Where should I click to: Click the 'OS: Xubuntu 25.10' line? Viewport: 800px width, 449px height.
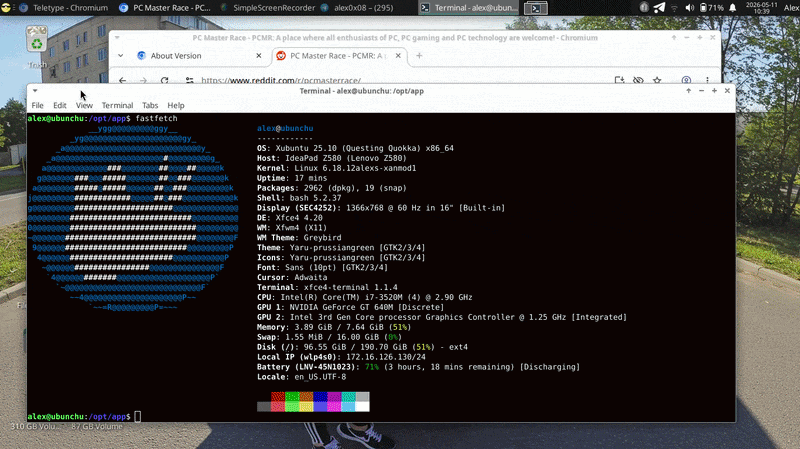356,148
